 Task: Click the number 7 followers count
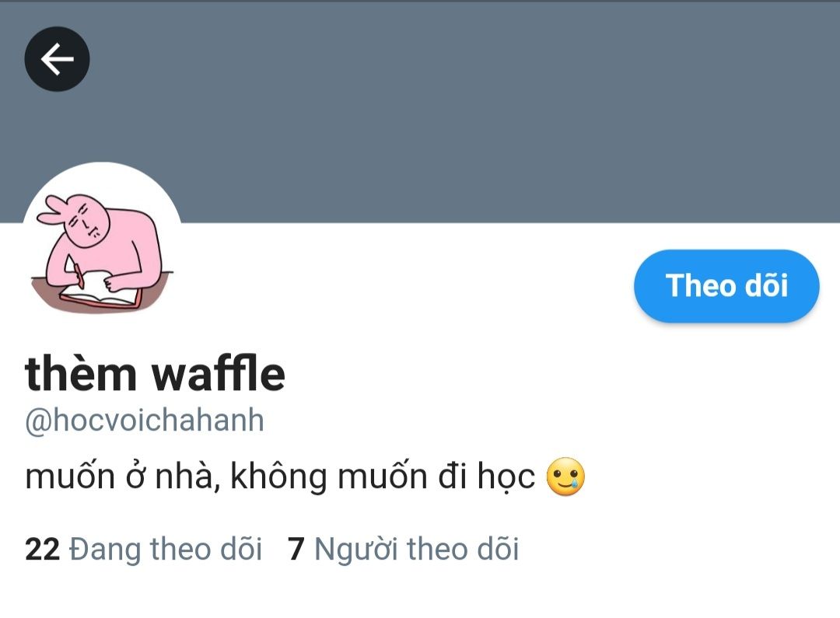point(296,549)
